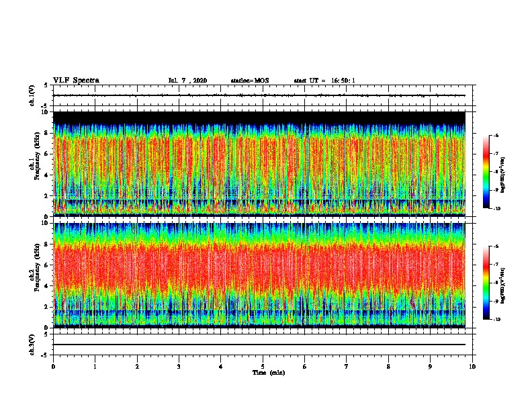Click the ch.2 frequency axis "4" tick label
Screen dimensions: 532x411
(x=46, y=286)
